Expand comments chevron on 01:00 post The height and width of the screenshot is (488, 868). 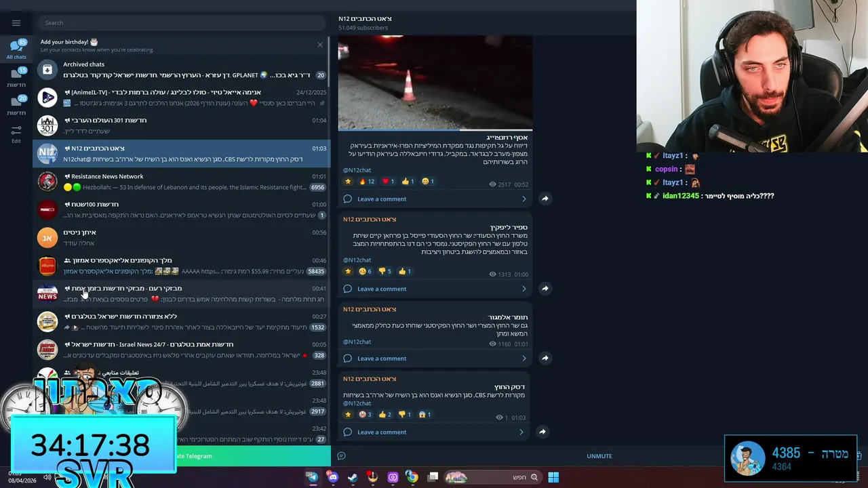click(x=524, y=289)
